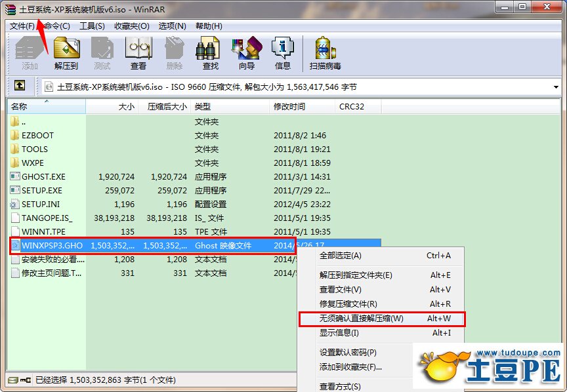Screen dimensions: 567x392
Task: Click the drive icon in status bar
Action: (x=13, y=380)
